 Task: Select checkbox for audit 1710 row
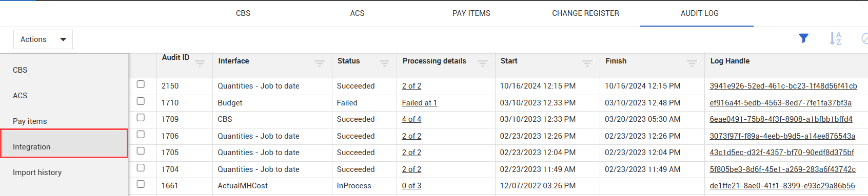pos(141,101)
